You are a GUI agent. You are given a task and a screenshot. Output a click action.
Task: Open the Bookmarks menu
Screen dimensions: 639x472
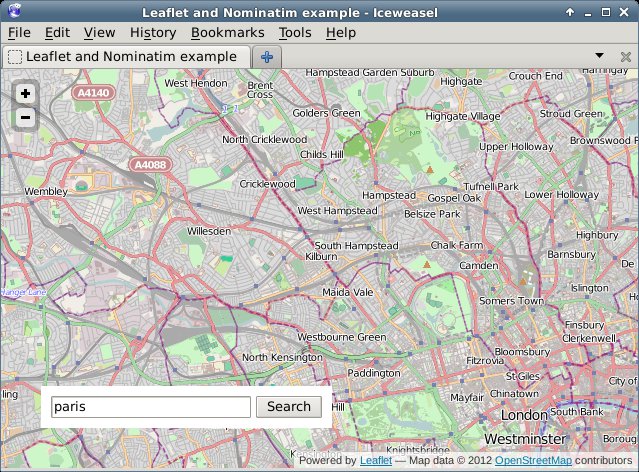[227, 32]
